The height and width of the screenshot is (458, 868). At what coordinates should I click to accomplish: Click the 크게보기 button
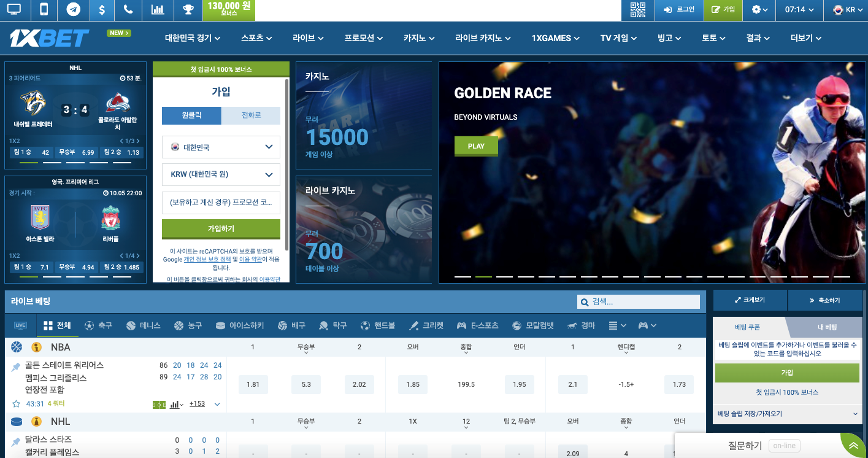tap(750, 300)
